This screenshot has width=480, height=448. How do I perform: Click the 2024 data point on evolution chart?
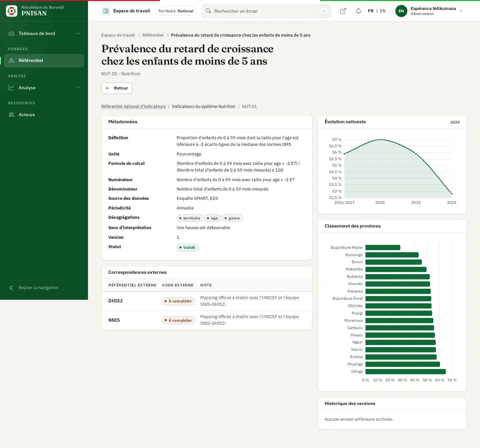(452, 194)
